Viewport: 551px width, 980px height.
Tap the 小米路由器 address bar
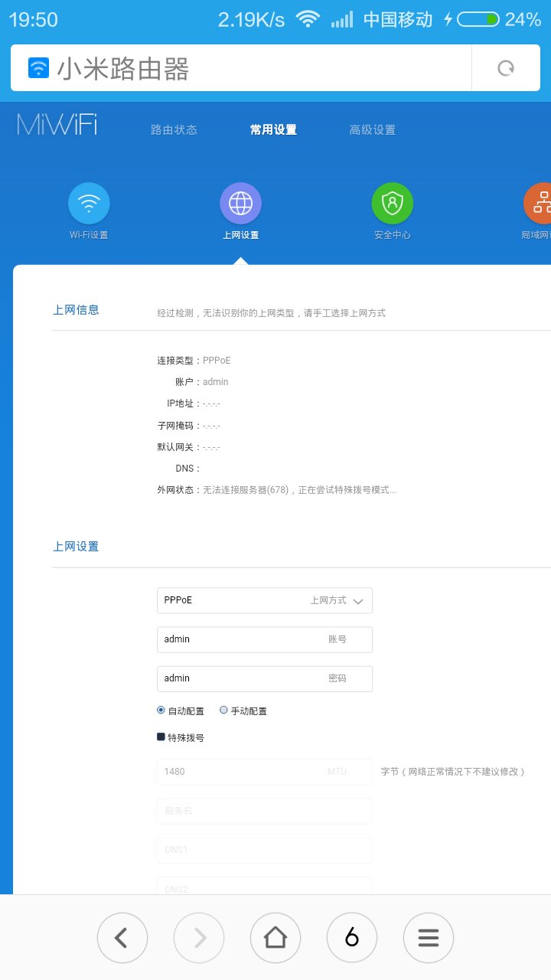[241, 68]
